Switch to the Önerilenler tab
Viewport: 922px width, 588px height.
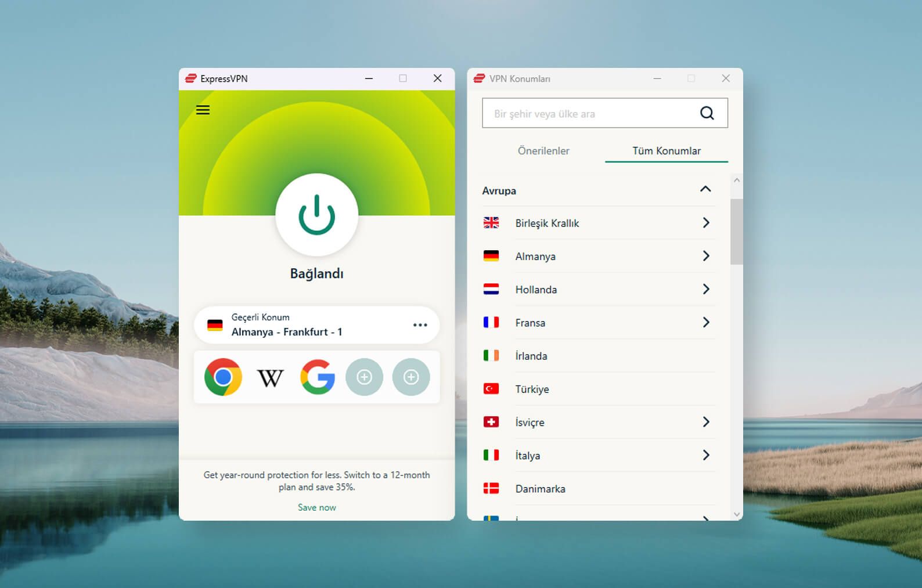pos(543,151)
